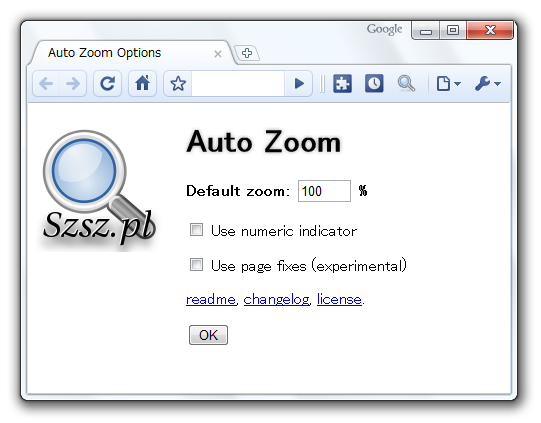
Task: Open a new tab with plus button
Action: (x=247, y=53)
